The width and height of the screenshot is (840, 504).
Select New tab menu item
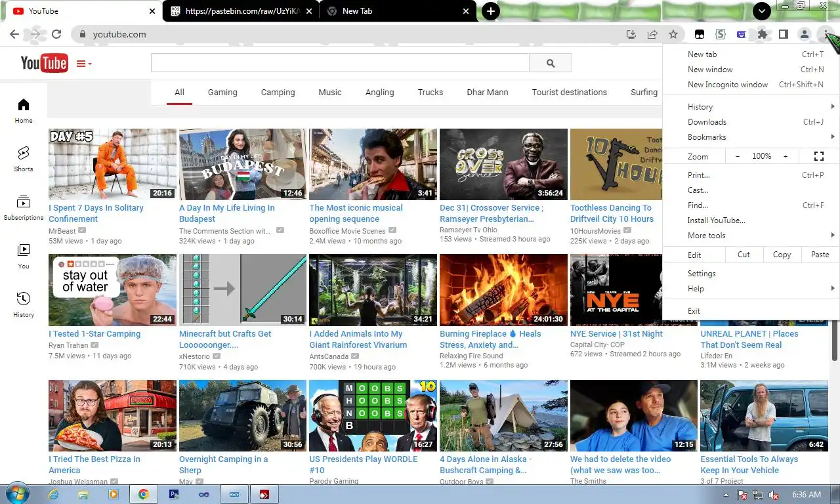[x=751, y=54]
